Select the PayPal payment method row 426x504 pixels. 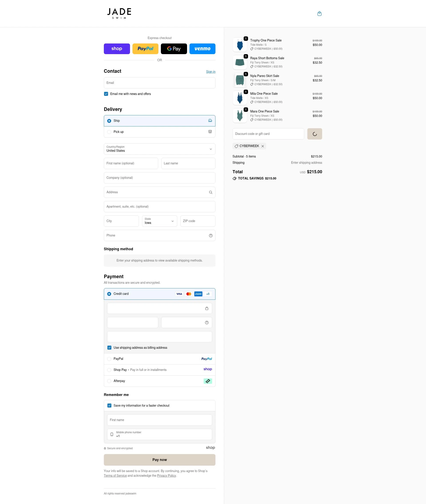coord(109,359)
